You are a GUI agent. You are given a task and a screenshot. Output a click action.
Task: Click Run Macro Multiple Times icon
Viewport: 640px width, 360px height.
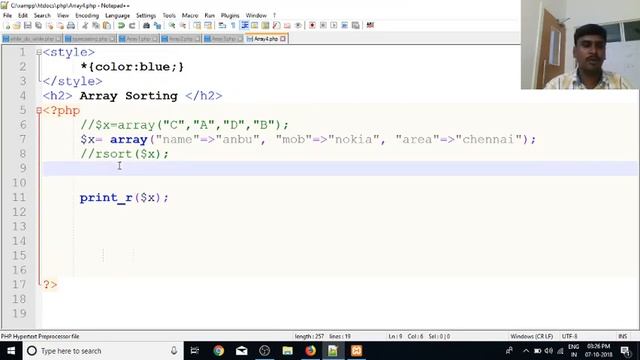[345, 26]
